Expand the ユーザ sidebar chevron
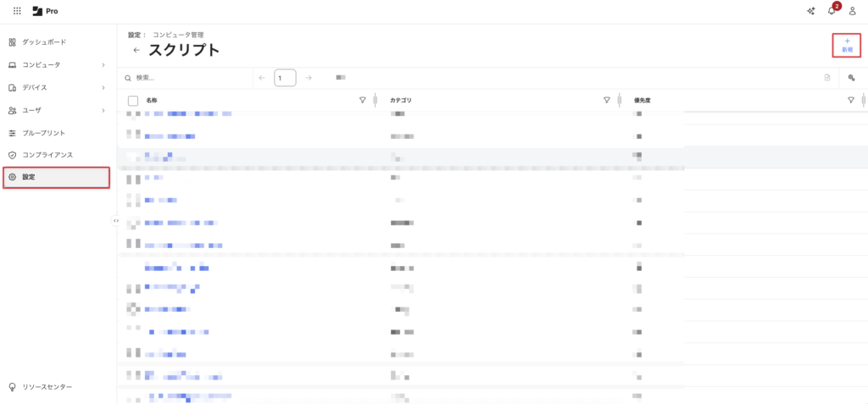Viewport: 868px width, 404px height. click(x=103, y=110)
